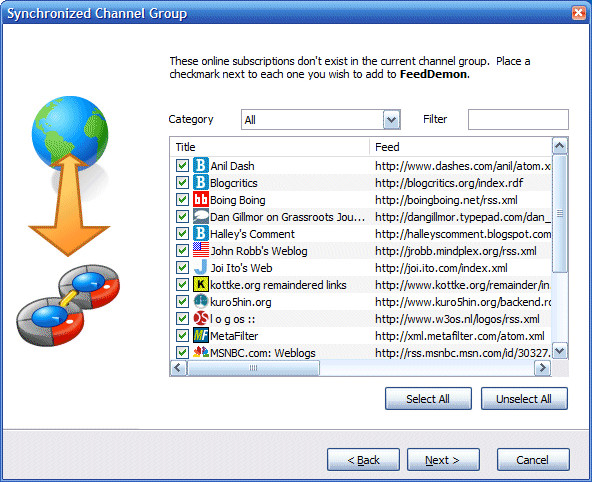Click the Select All button

tap(428, 399)
